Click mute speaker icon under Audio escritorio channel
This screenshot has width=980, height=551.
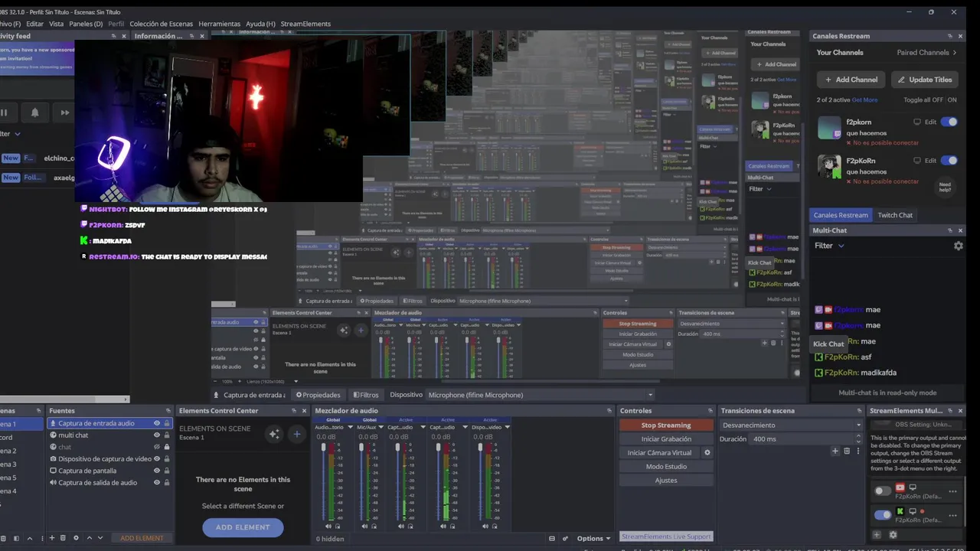click(x=328, y=526)
